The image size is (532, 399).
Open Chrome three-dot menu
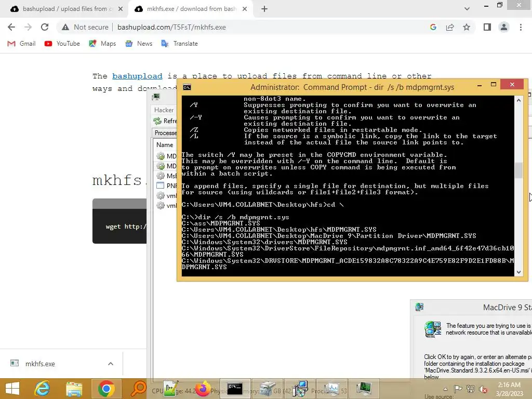[x=521, y=27]
